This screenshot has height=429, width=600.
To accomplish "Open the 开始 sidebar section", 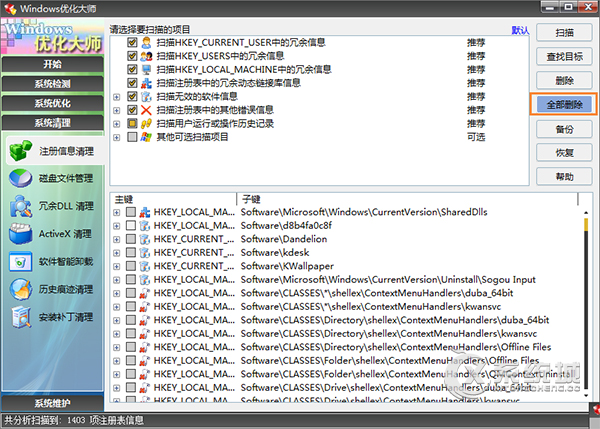I will point(52,64).
